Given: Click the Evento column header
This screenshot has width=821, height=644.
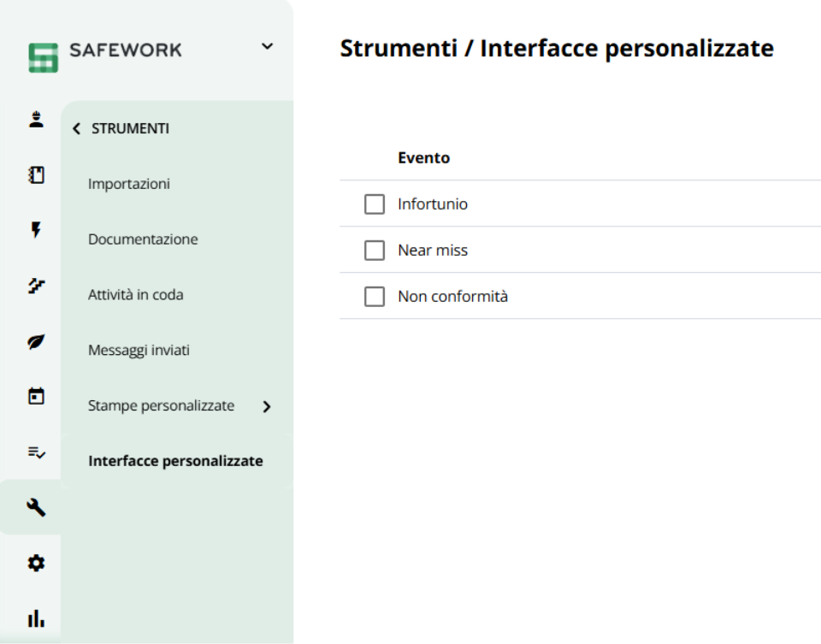Looking at the screenshot, I should pyautogui.click(x=423, y=157).
